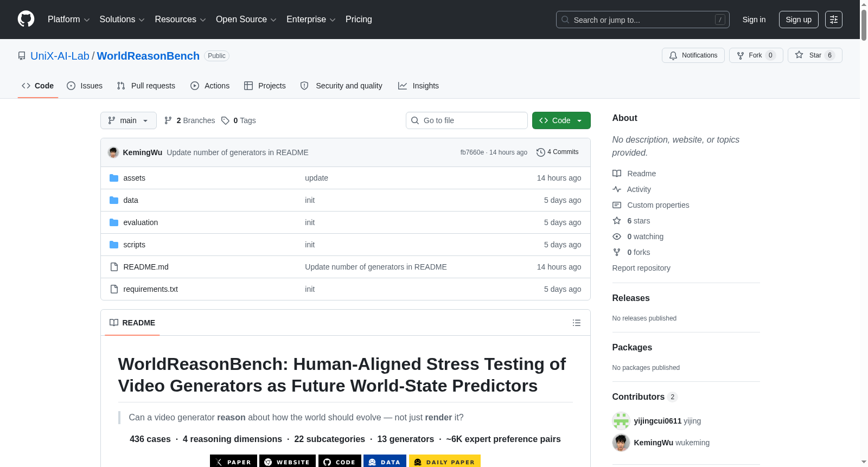
Task: Open the CODE badge in the README
Action: click(x=340, y=462)
